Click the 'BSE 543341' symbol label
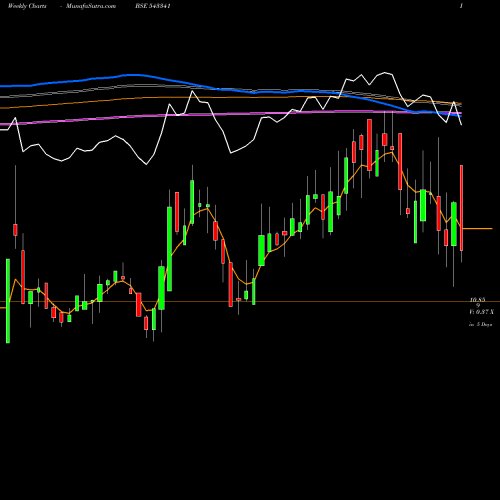500x500 pixels. click(153, 6)
